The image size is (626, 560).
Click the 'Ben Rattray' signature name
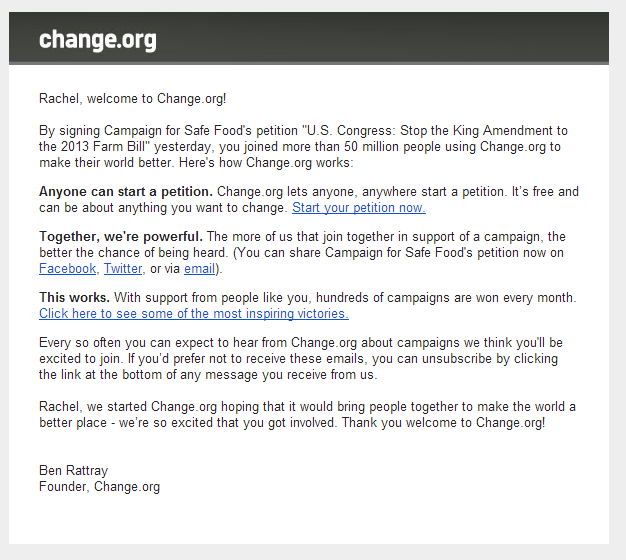click(x=73, y=471)
